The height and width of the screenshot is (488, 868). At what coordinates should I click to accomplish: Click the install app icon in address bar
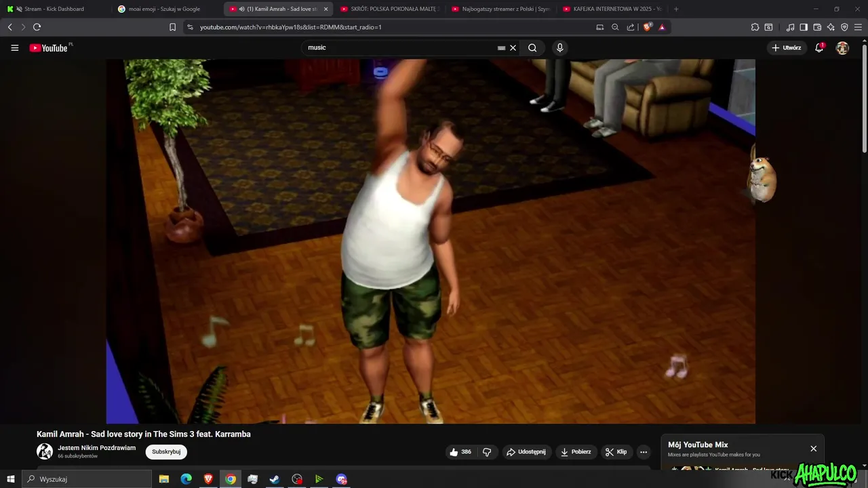tap(599, 27)
